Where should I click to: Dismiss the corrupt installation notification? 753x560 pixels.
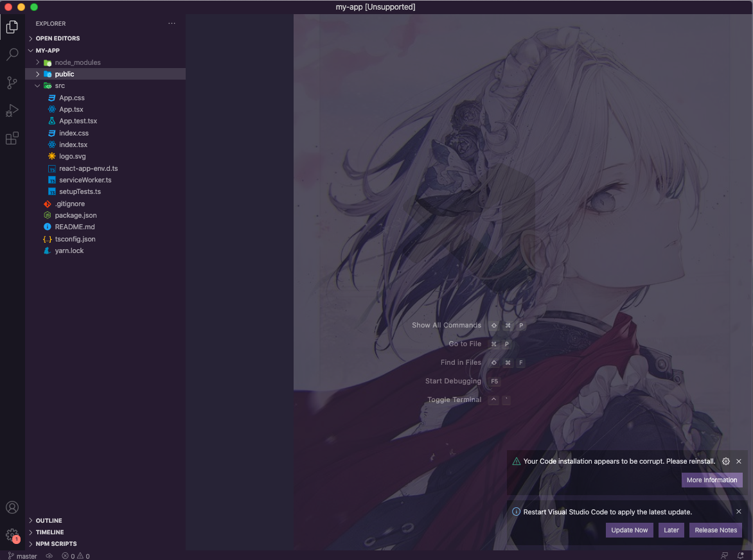coord(739,461)
